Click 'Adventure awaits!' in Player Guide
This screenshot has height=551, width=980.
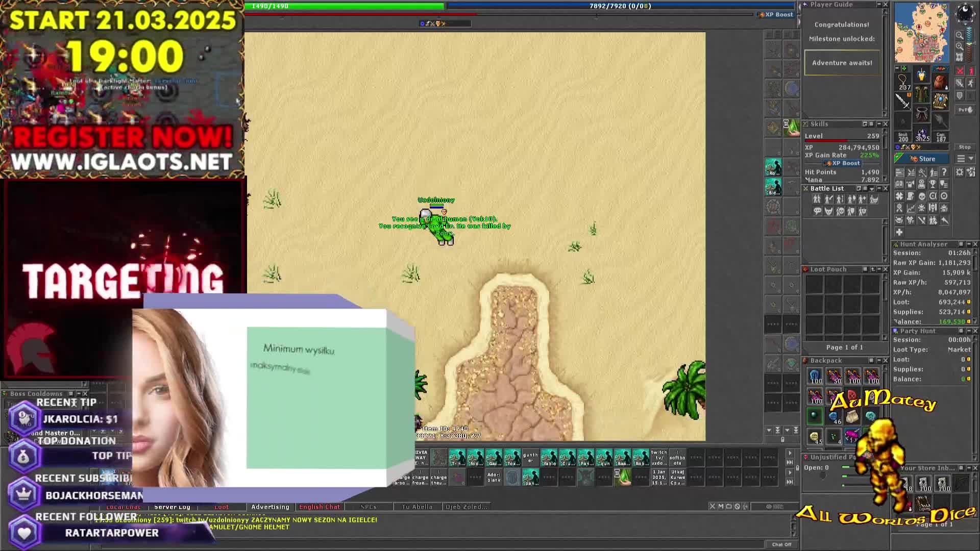(x=842, y=63)
